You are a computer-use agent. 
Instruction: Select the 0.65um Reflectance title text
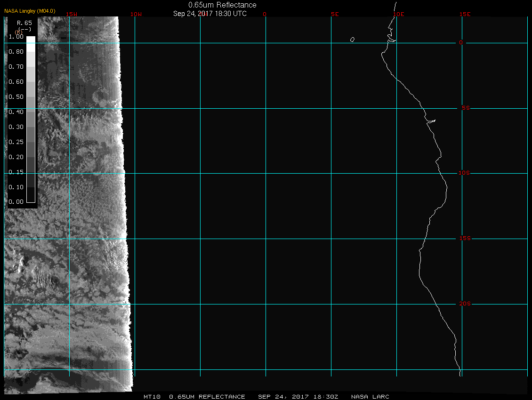point(222,5)
